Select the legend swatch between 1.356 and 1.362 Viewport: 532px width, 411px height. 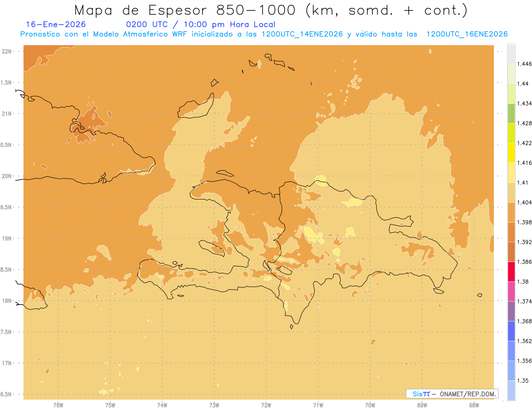point(511,351)
